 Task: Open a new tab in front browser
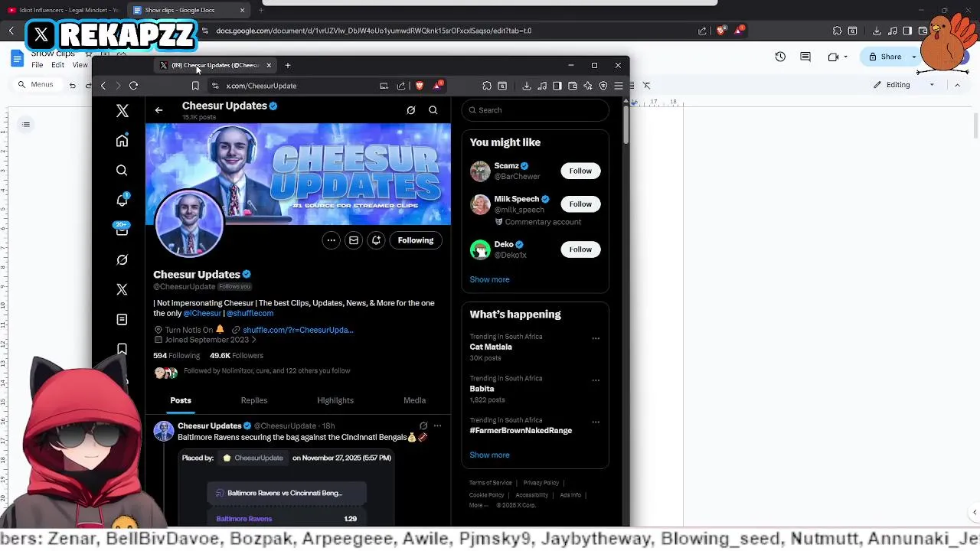click(x=288, y=65)
